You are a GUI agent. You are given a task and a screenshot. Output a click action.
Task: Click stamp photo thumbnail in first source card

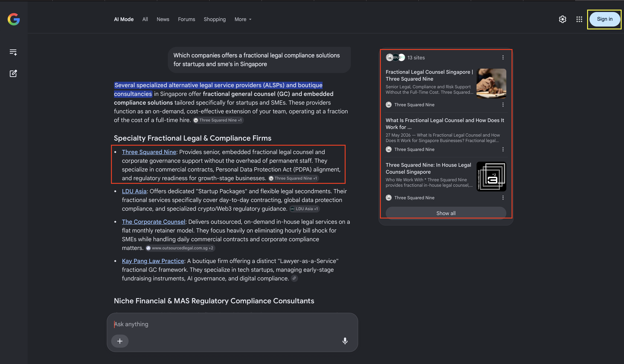491,83
